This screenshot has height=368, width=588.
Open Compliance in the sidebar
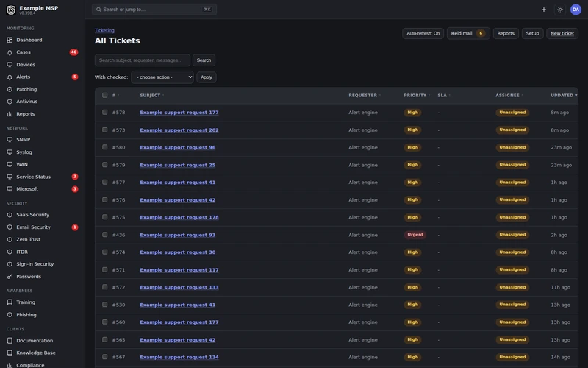[43, 364]
